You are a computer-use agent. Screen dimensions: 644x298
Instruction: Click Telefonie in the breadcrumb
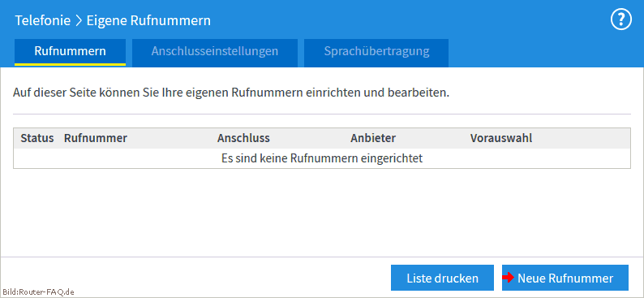[x=43, y=20]
